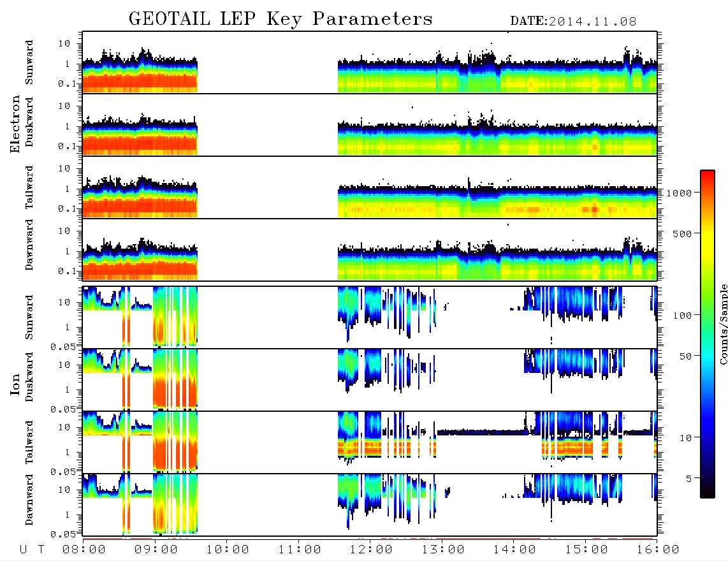Screen dimensions: 728x561
Task: Click the 5 colorbar tick label
Action: click(688, 478)
